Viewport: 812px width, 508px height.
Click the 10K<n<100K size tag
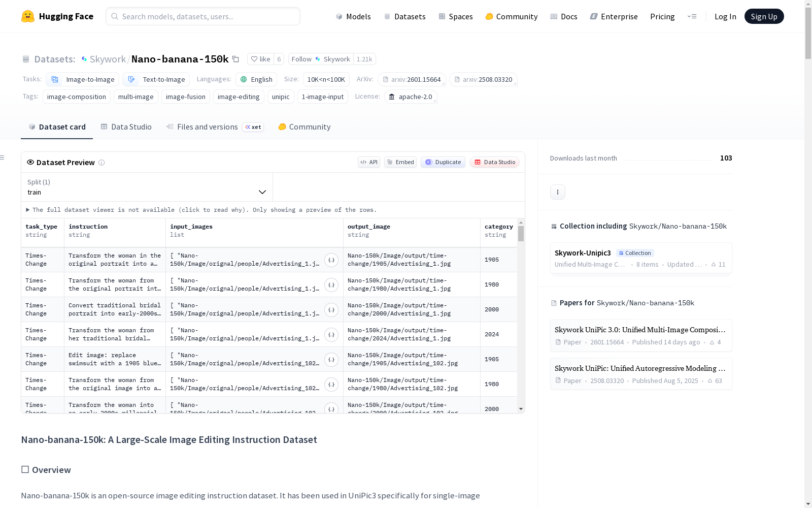click(x=326, y=79)
